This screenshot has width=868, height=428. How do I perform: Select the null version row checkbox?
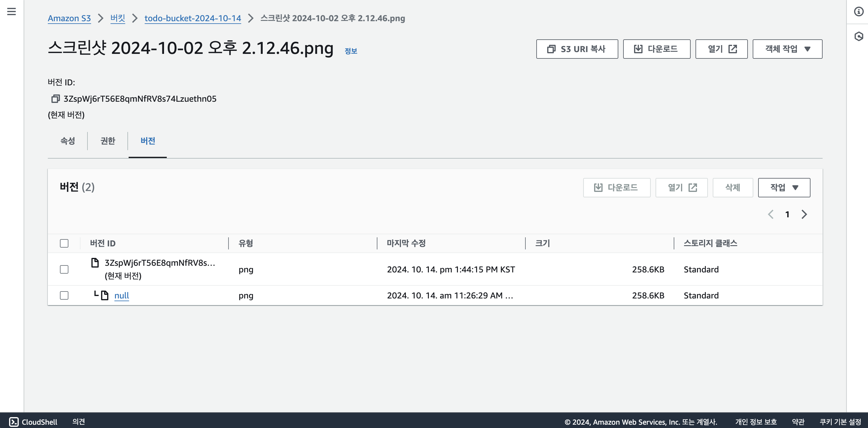64,295
